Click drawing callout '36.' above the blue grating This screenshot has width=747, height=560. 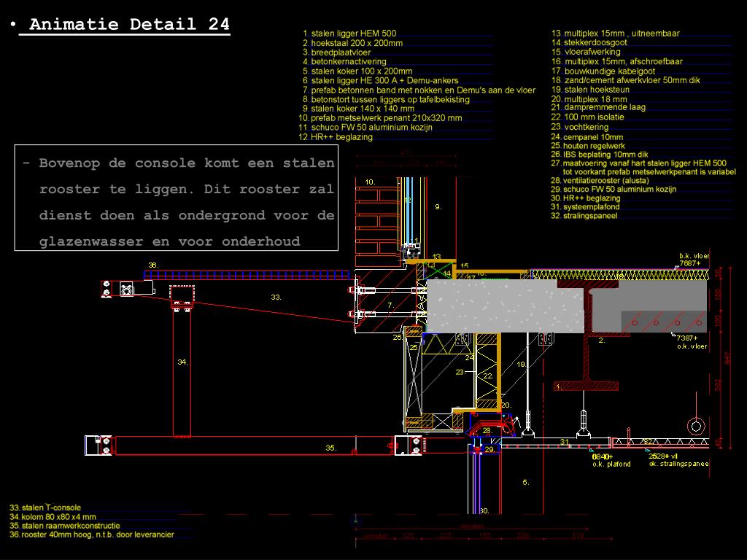click(x=153, y=265)
